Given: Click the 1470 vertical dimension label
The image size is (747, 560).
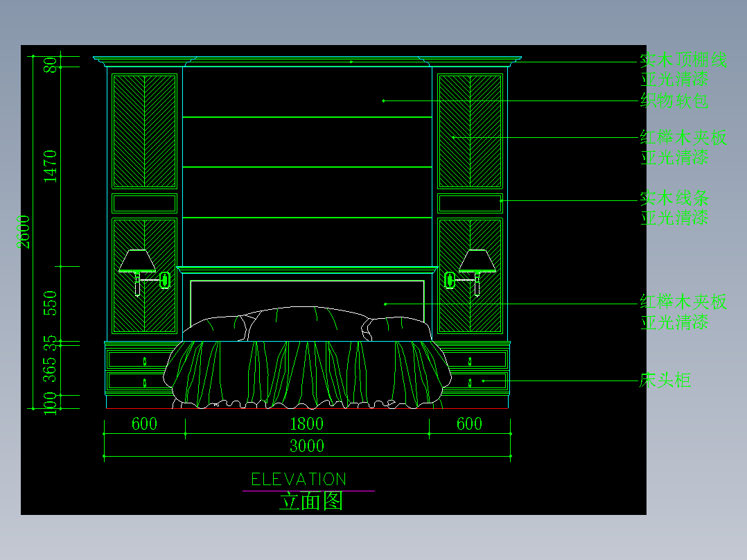Looking at the screenshot, I should click(50, 166).
